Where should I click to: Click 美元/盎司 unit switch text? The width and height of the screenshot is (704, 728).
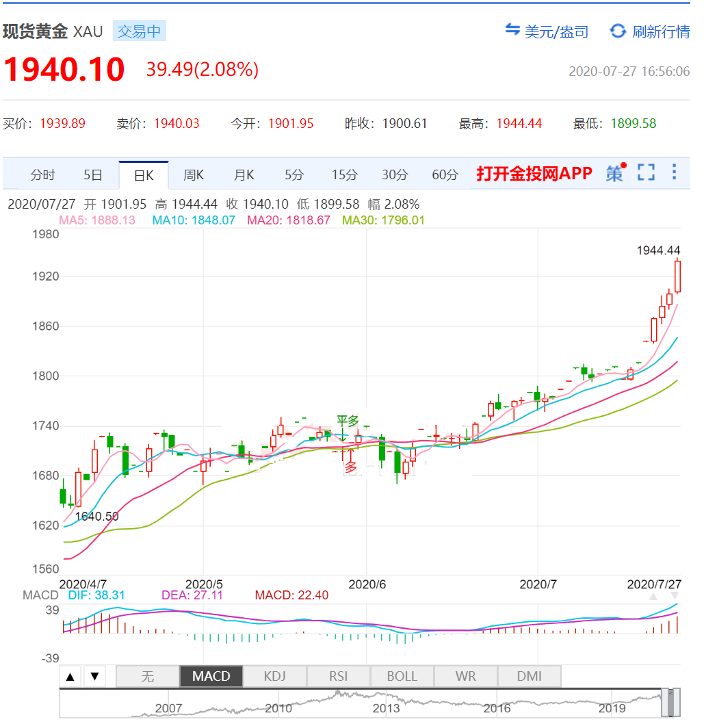tap(556, 31)
